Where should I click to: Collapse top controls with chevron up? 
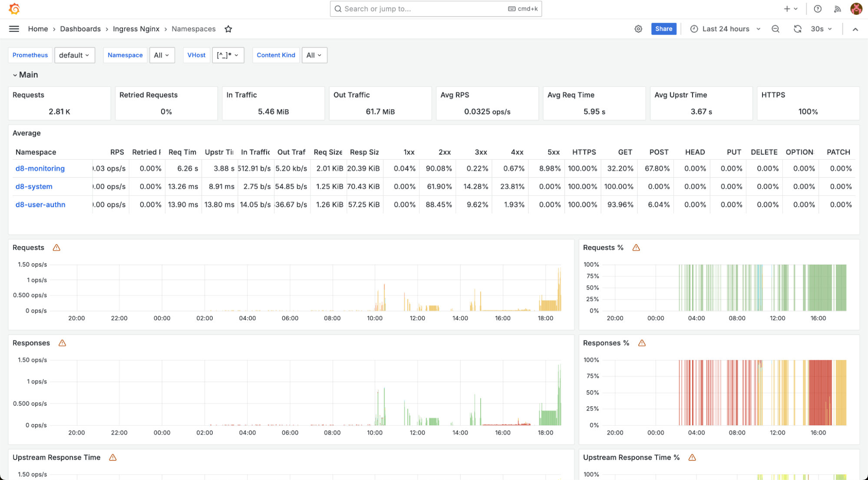point(855,29)
